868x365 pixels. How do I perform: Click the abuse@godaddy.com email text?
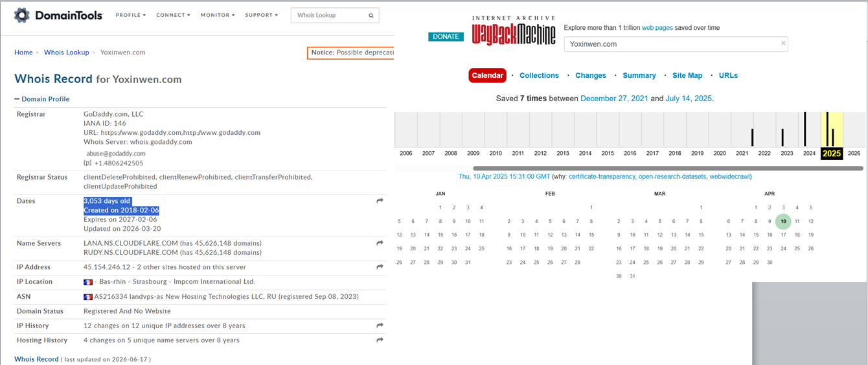point(116,153)
